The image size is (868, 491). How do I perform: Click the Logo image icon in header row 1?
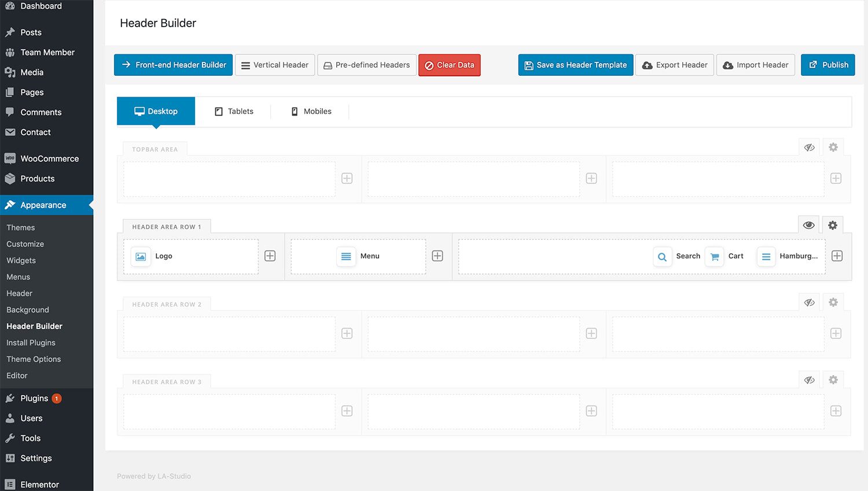141,256
